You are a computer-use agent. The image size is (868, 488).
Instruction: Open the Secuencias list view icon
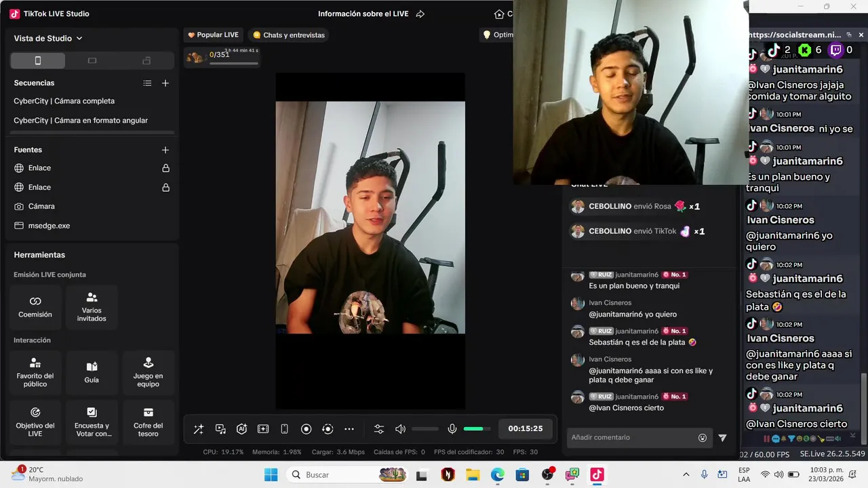(x=147, y=83)
